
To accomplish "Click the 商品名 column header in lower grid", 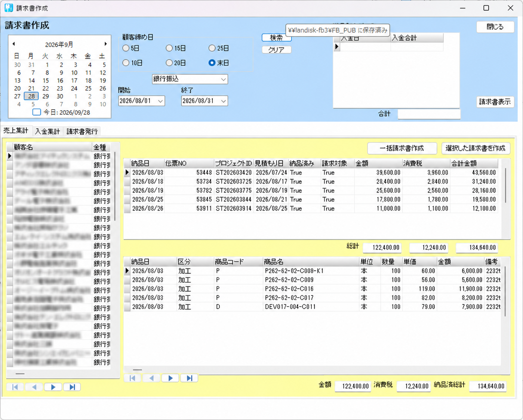I will [311, 262].
